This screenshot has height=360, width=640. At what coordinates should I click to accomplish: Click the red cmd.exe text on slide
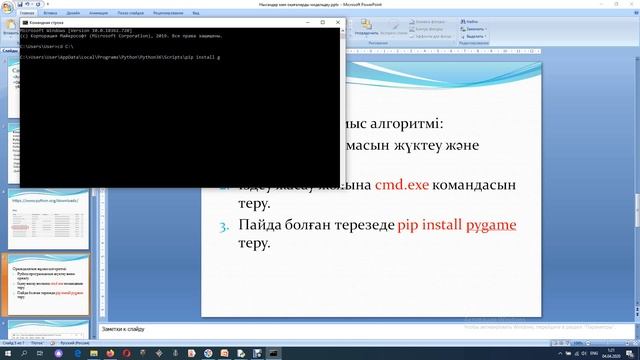tap(402, 184)
